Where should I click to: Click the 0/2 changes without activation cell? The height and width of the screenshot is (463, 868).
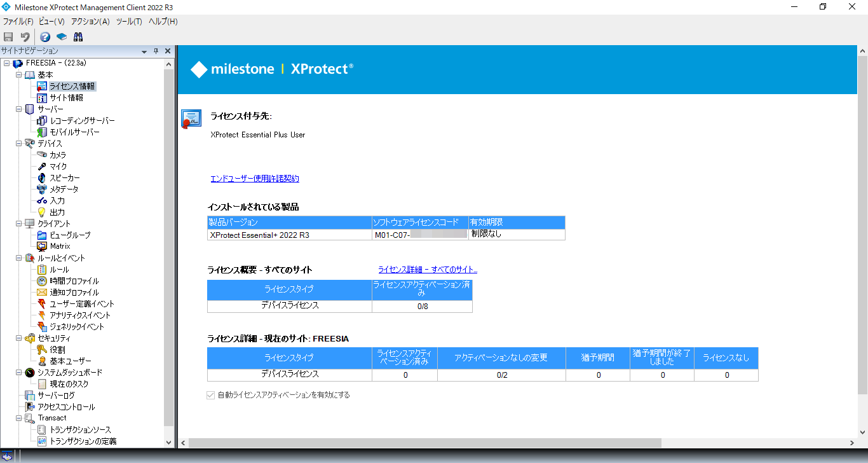point(502,375)
